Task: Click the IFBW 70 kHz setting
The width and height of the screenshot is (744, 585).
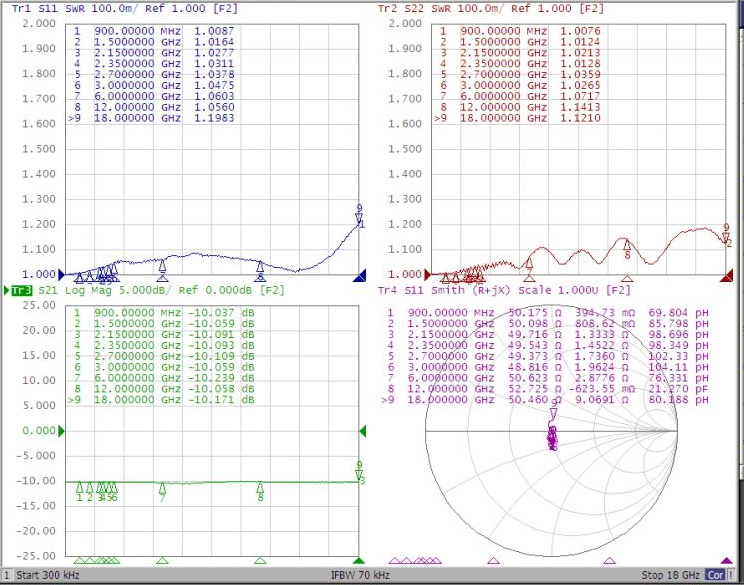Action: point(362,576)
